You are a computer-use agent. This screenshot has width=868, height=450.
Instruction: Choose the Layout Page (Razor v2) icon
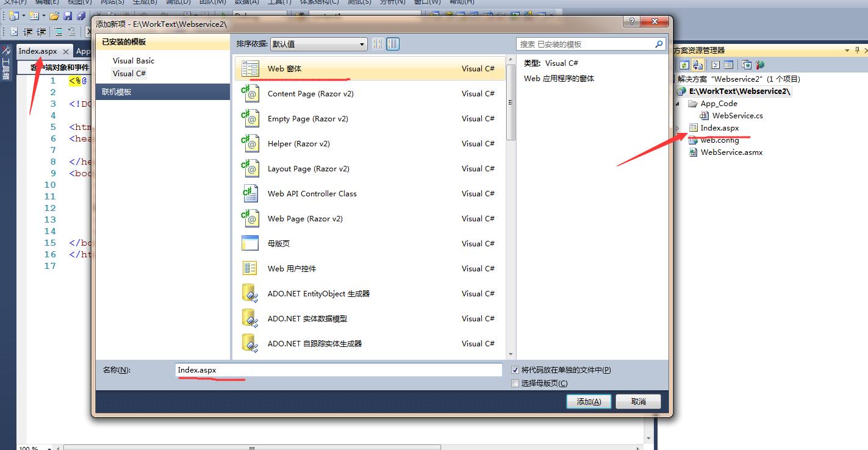[x=250, y=169]
